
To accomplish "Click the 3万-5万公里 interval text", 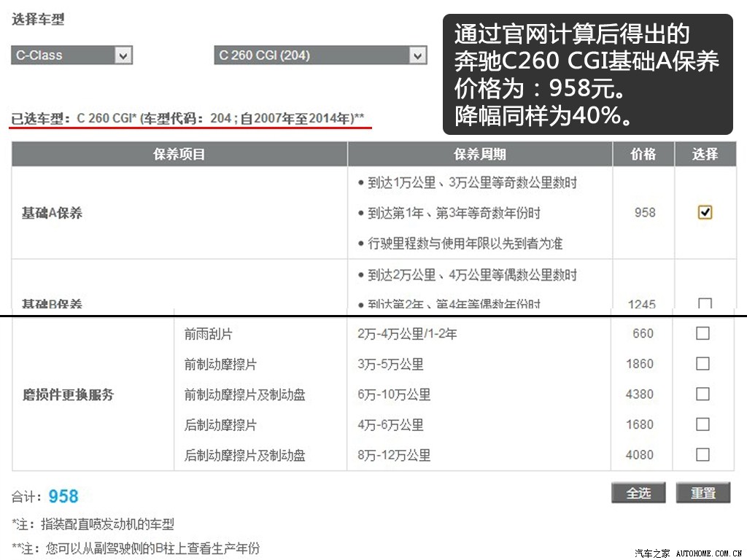I will coord(391,365).
